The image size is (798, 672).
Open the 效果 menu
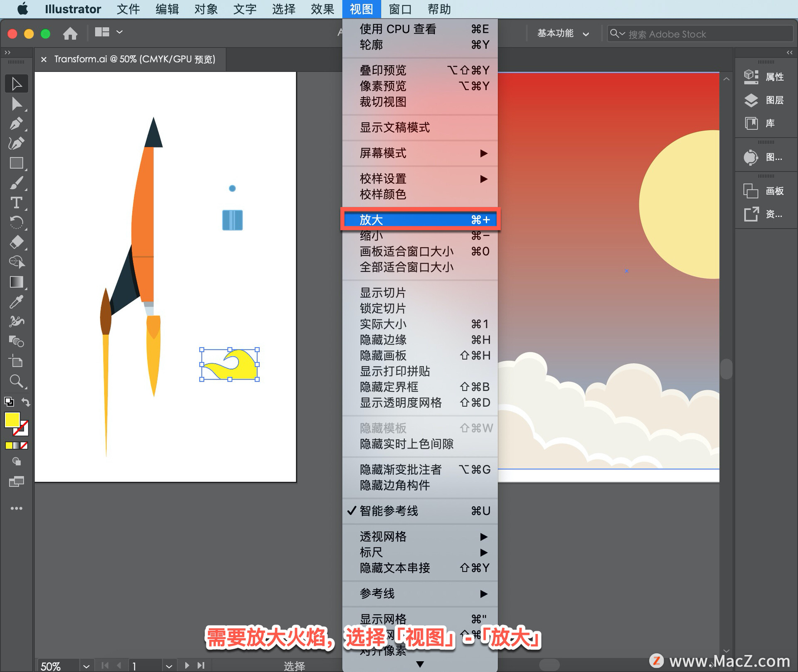(323, 9)
